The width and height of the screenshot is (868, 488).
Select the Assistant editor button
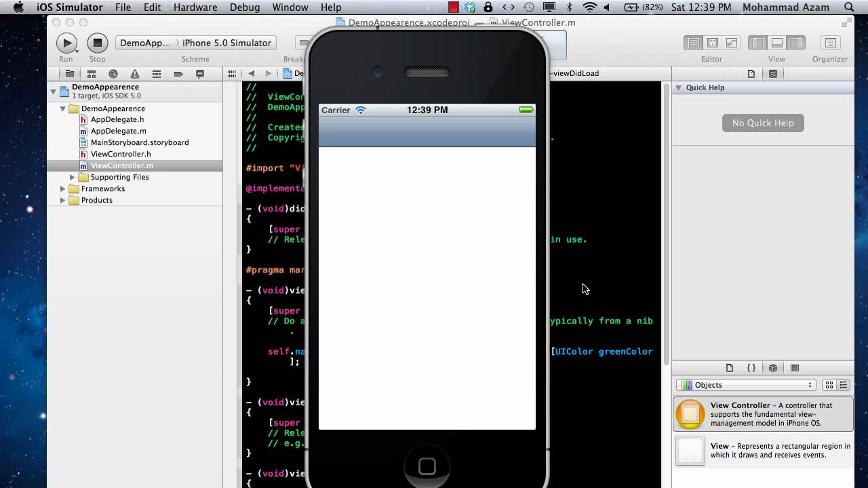[x=712, y=43]
